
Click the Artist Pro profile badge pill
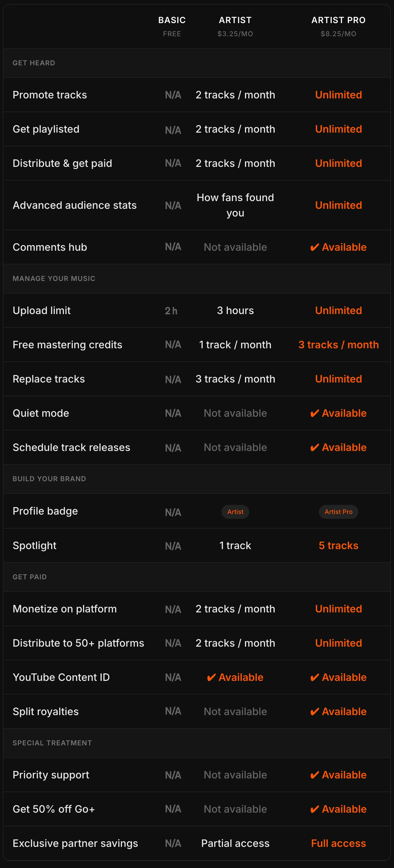338,511
